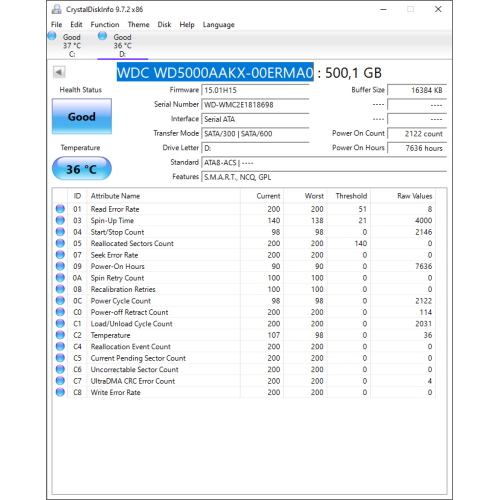The image size is (500, 500).
Task: Click the status icon for Start/Stop Count
Action: point(60,232)
